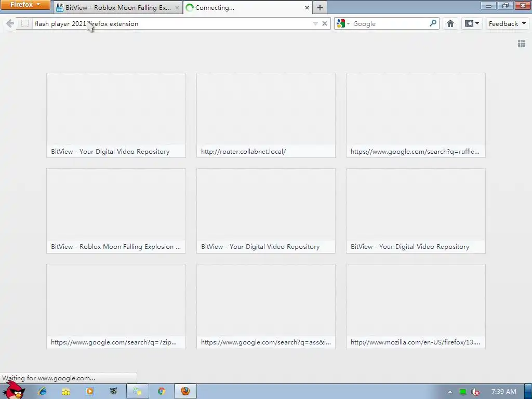Stop loading with the X button
This screenshot has width=532, height=399.
[325, 23]
